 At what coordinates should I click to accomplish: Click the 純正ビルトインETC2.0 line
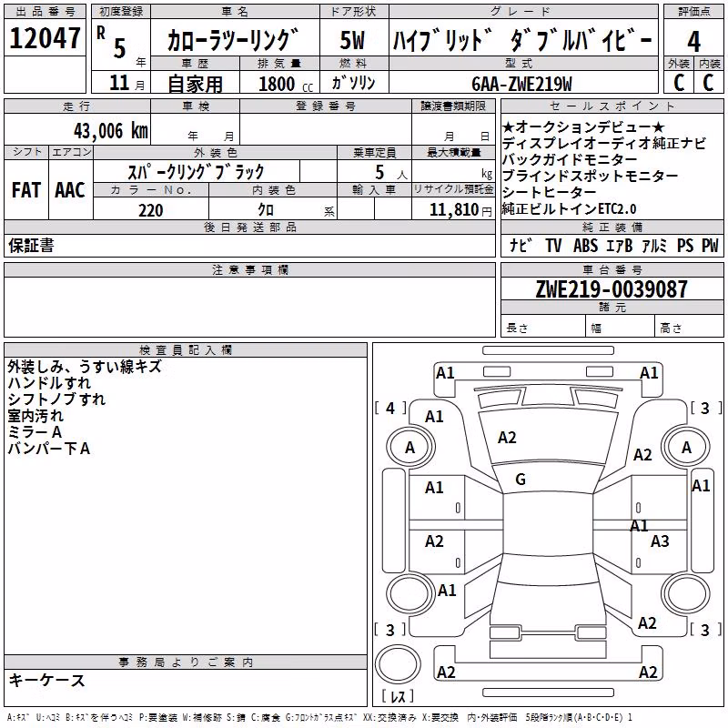point(569,209)
